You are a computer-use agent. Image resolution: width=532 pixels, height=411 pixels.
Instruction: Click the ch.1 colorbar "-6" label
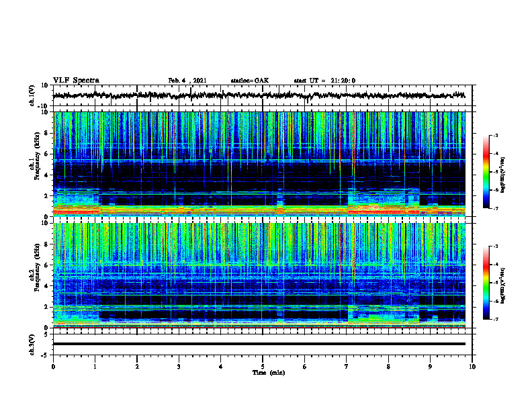(495, 190)
